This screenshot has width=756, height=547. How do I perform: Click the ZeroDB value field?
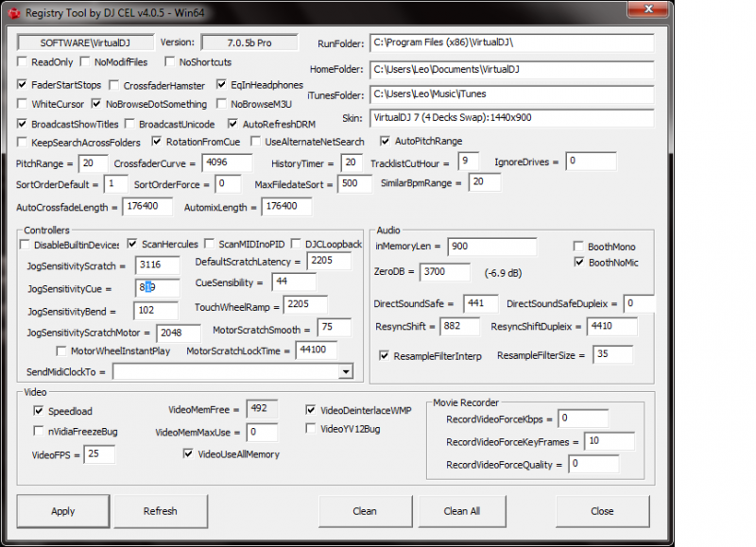444,272
